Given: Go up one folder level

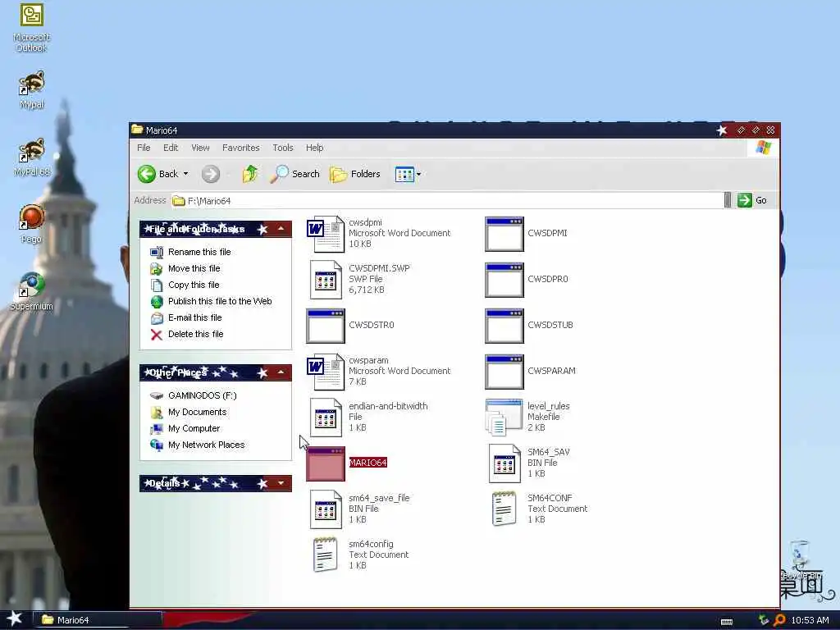Looking at the screenshot, I should [x=249, y=174].
